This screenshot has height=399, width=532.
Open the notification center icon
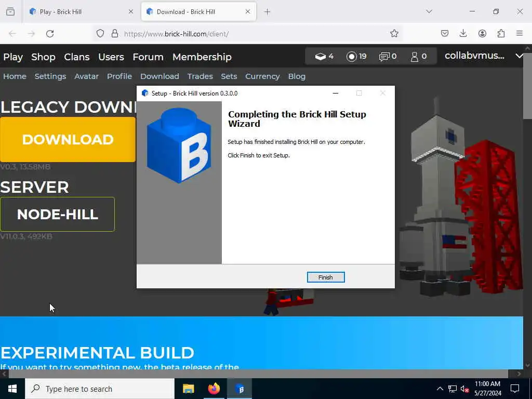tap(515, 389)
